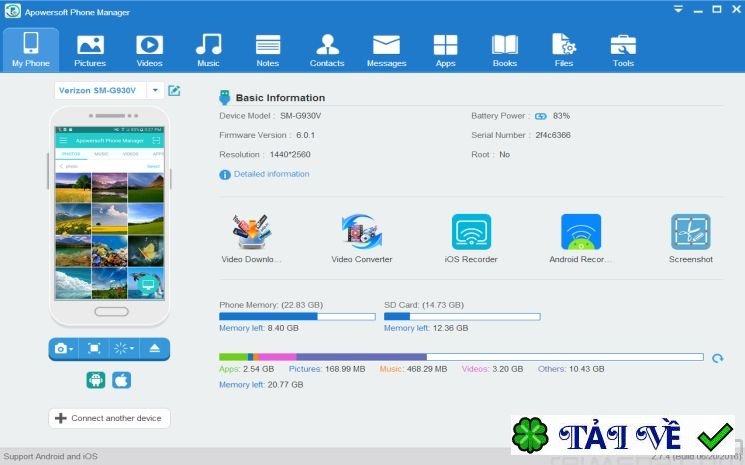Open the Android Recorder tool

click(x=581, y=238)
